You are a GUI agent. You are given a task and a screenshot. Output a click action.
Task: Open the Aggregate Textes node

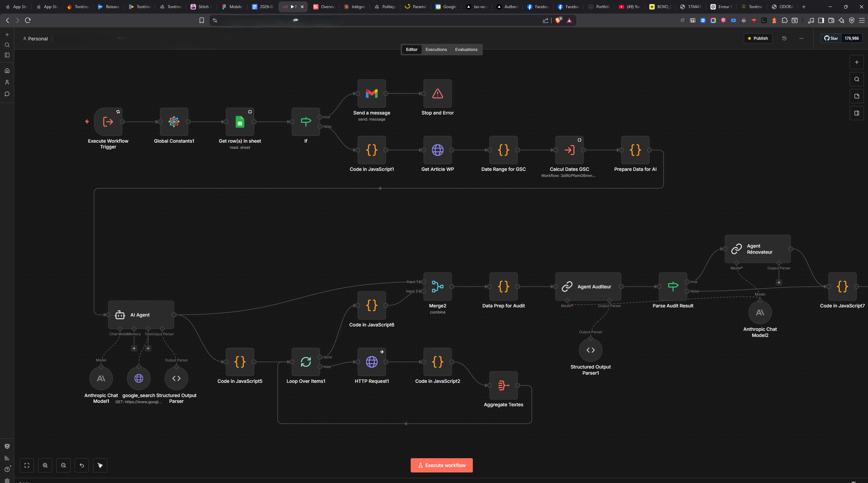(x=503, y=385)
